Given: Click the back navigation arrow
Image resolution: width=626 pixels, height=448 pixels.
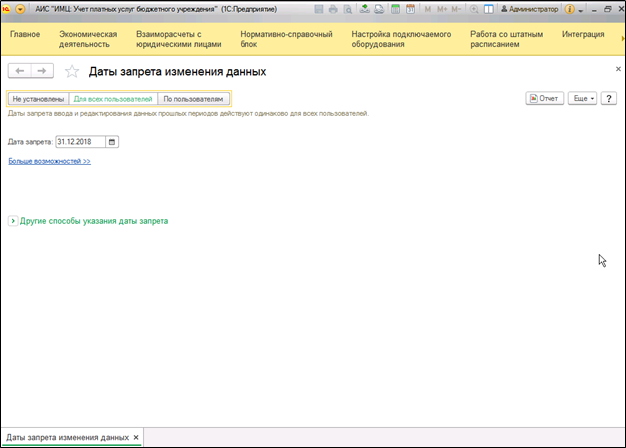Looking at the screenshot, I should point(20,71).
